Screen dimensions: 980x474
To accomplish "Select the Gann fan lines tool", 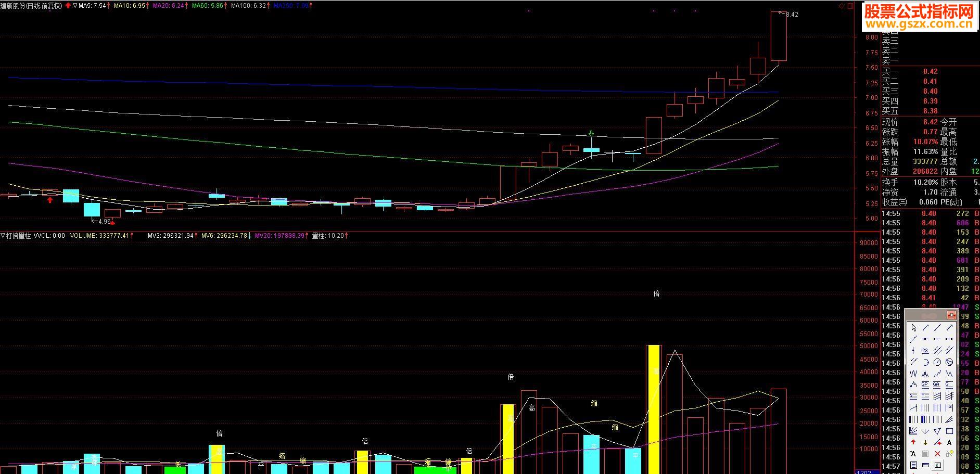I will (x=913, y=431).
